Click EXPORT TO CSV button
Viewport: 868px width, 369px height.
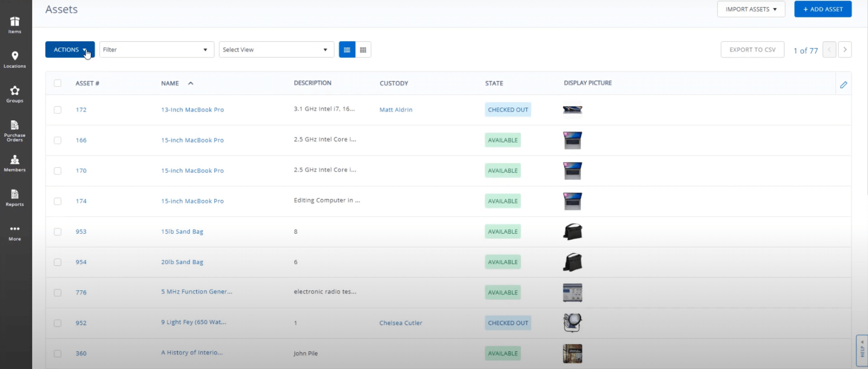752,50
